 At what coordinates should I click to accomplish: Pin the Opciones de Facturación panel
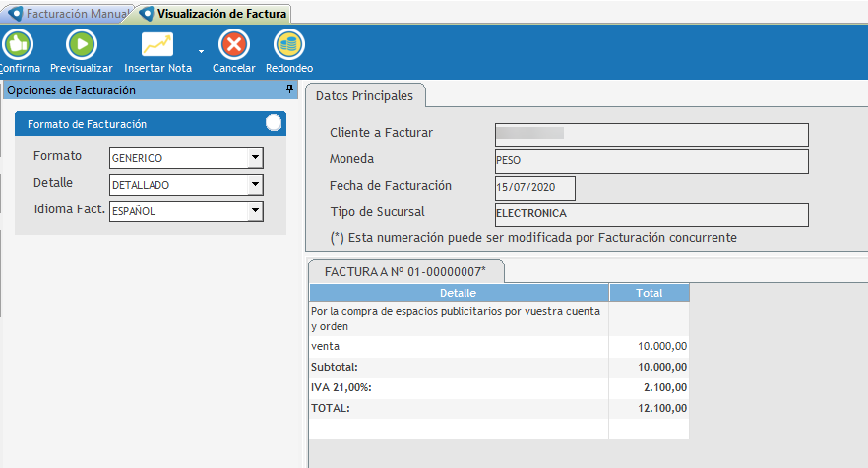pyautogui.click(x=289, y=89)
